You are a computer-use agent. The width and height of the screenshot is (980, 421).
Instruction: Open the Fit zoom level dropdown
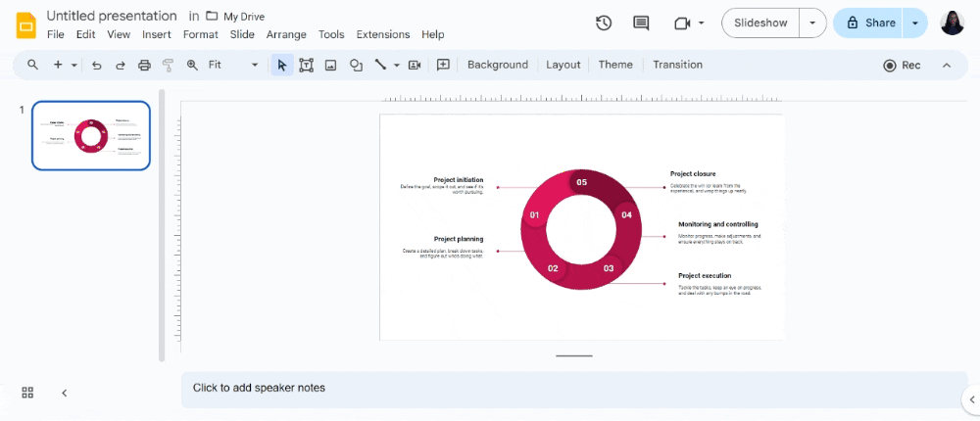click(x=233, y=65)
